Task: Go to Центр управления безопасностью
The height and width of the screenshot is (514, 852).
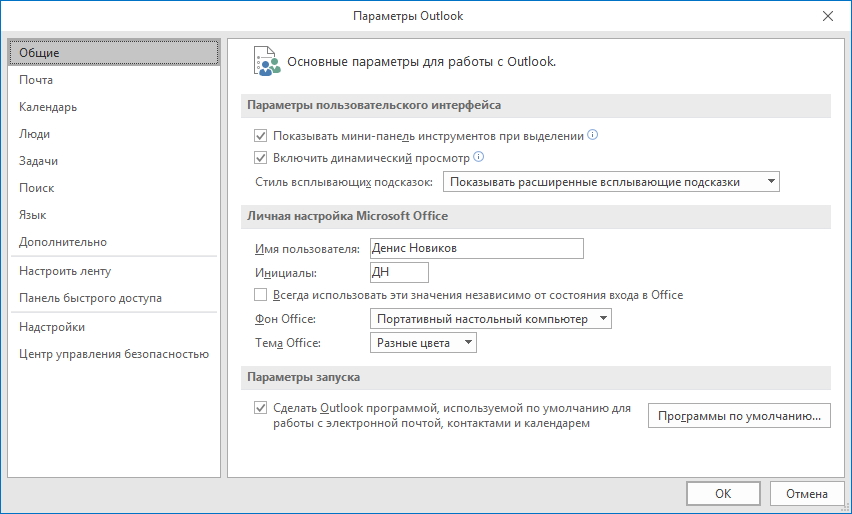Action: point(114,354)
